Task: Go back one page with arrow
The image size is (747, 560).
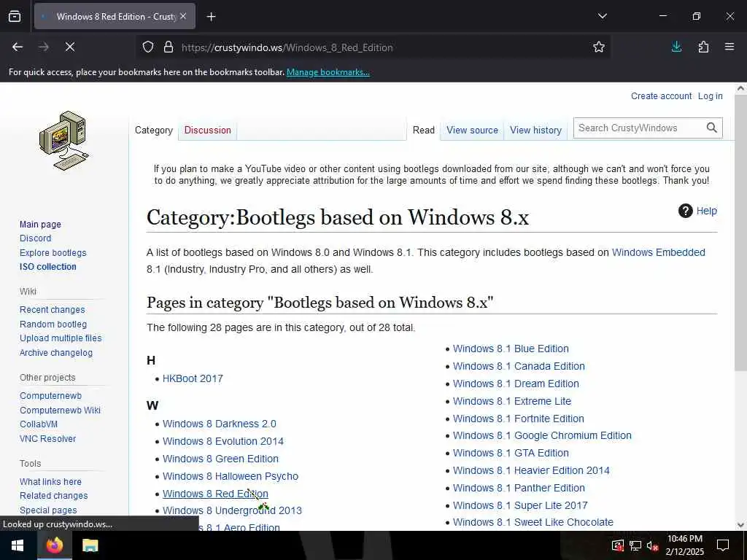Action: pos(18,47)
